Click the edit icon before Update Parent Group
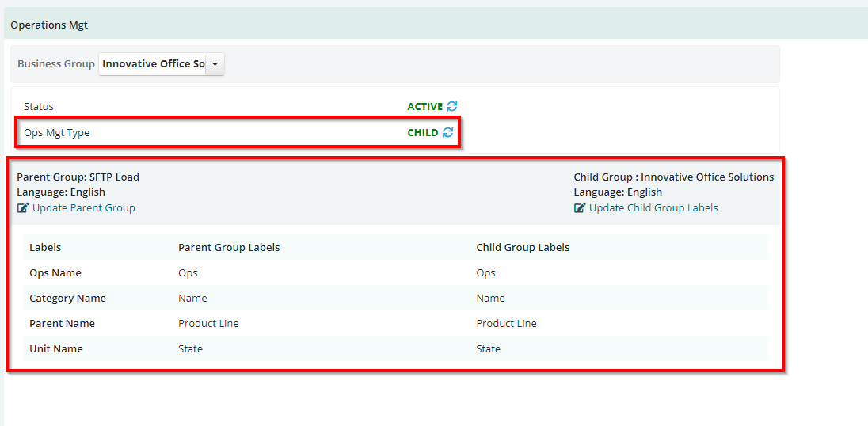 click(x=23, y=208)
